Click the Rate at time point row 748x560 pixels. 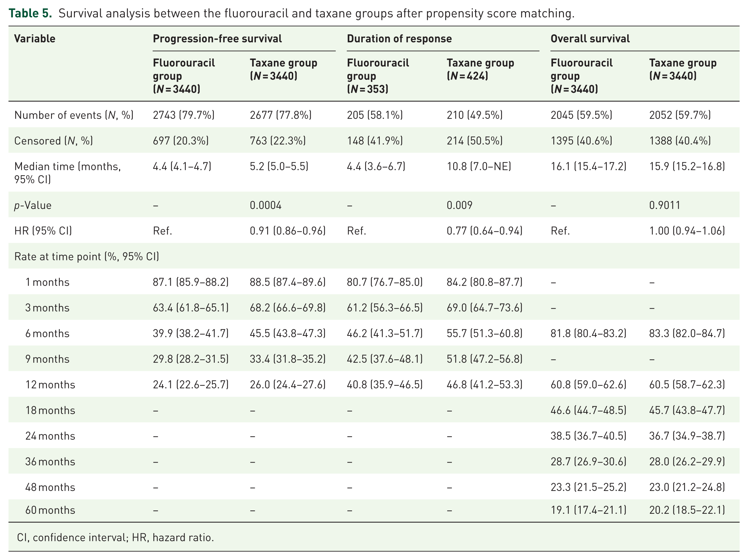click(374, 256)
